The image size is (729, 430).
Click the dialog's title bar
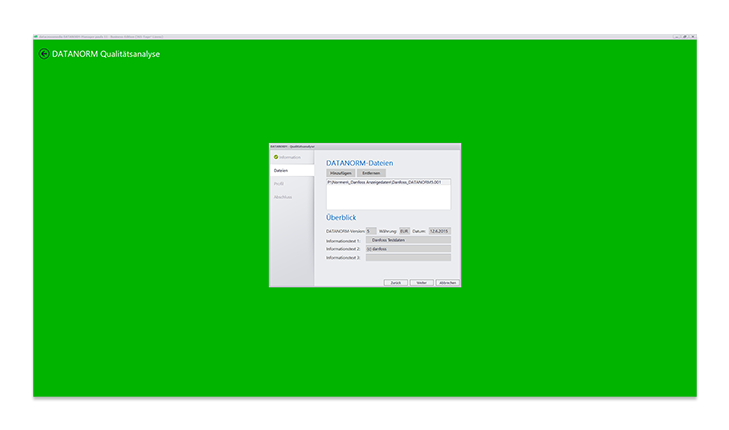pos(365,146)
